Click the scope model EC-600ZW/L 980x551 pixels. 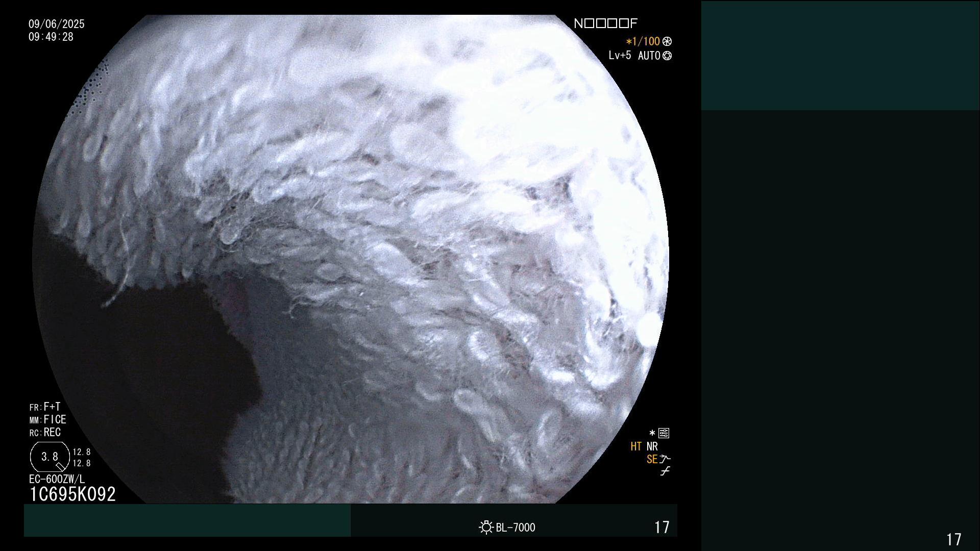pos(57,479)
